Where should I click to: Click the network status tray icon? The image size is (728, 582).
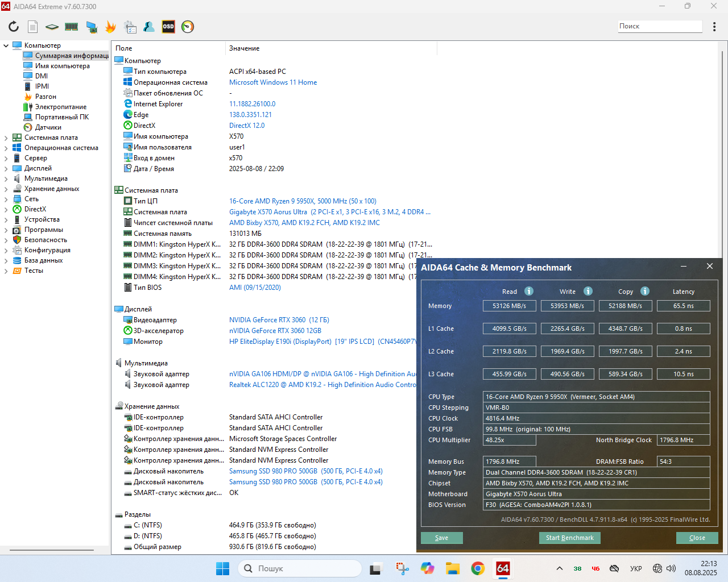pos(657,568)
